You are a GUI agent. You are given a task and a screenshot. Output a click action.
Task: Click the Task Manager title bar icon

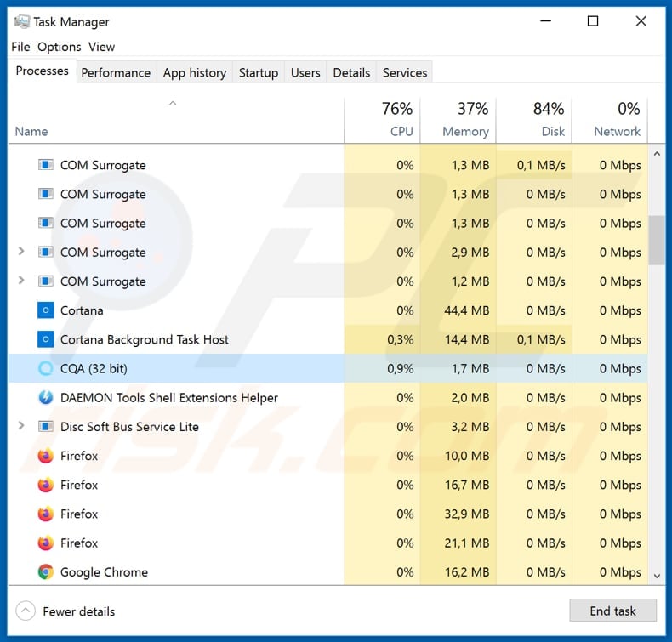point(22,21)
